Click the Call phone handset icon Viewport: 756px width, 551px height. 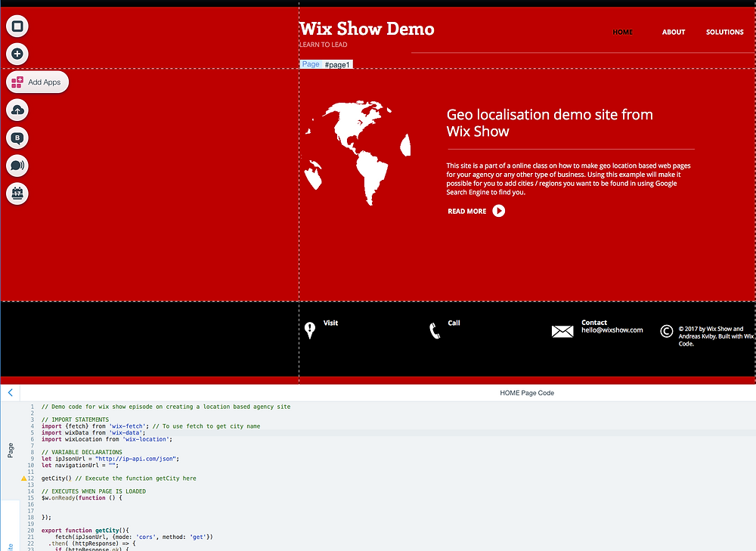tap(435, 331)
